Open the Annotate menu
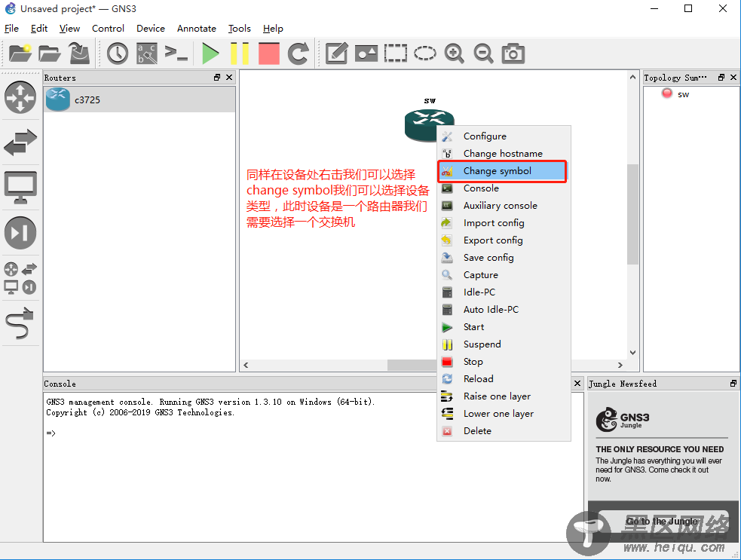This screenshot has width=741, height=560. pyautogui.click(x=197, y=29)
